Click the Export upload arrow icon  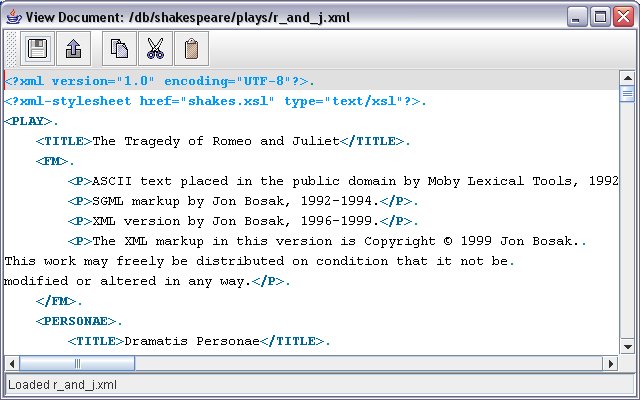point(73,48)
